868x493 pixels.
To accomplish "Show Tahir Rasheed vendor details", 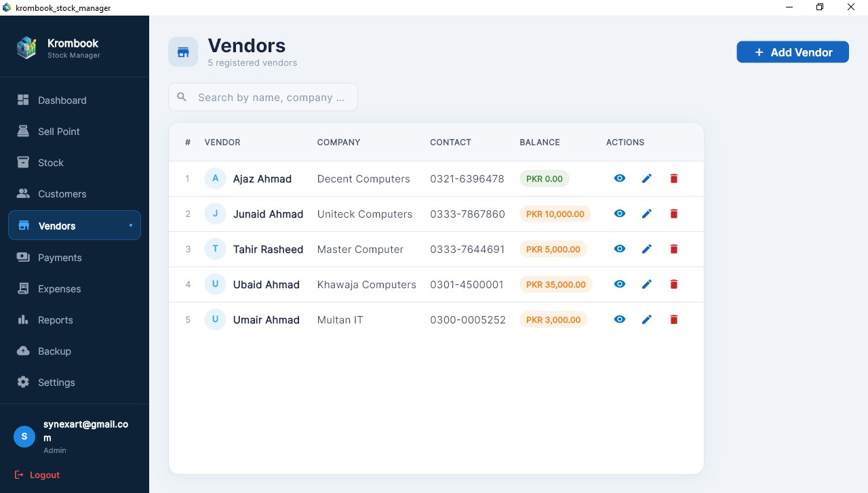I will point(619,249).
